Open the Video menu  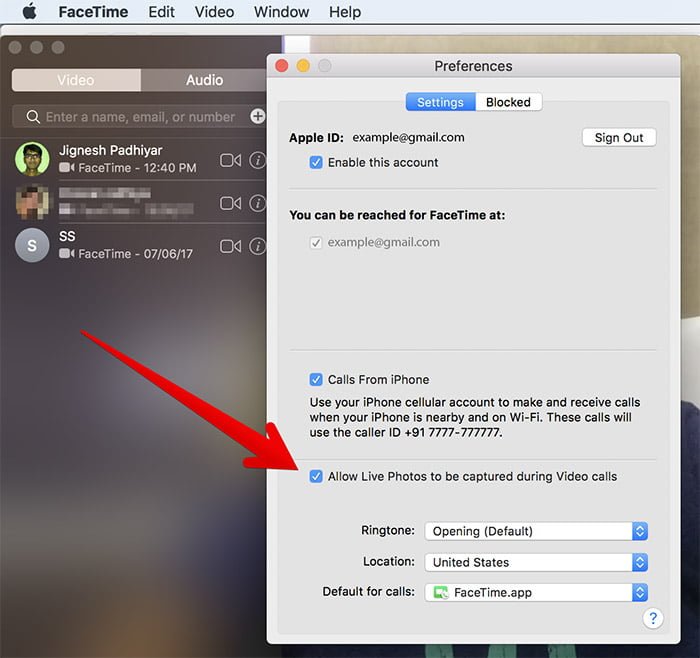(x=214, y=12)
